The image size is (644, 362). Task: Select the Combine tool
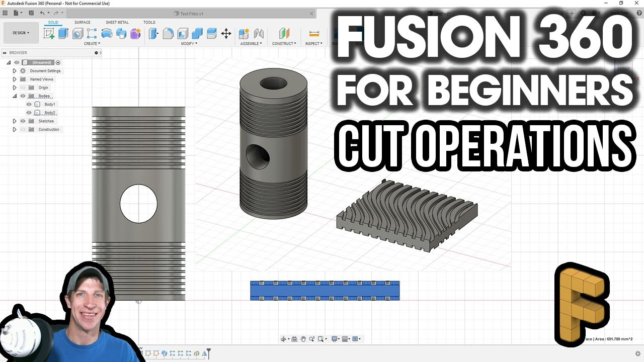click(x=197, y=34)
